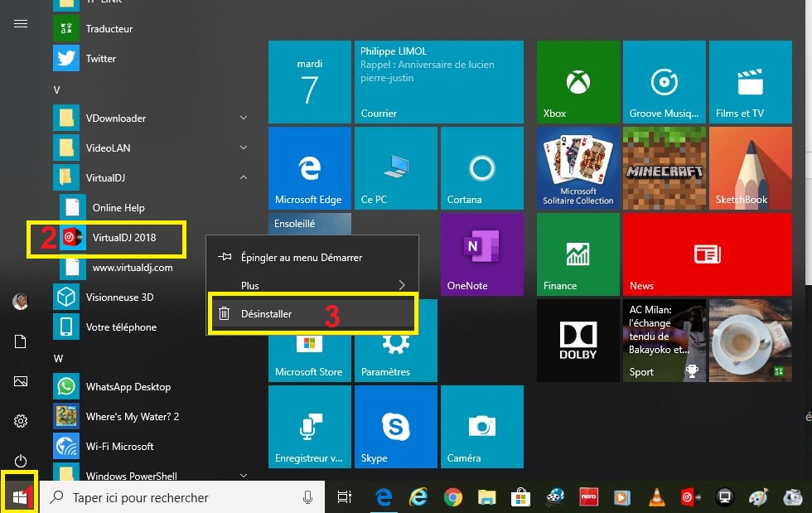
Task: Expand the Start menu hamburger
Action: [21, 24]
